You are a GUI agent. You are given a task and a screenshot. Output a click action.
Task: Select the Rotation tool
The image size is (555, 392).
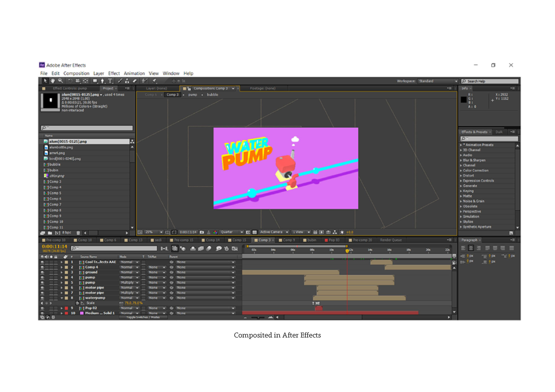point(70,81)
